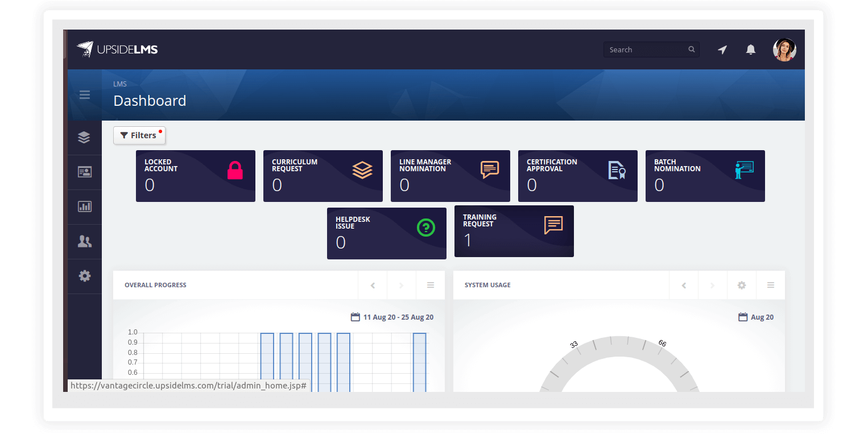Open the notifications bell icon
Image resolution: width=868 pixels, height=434 pixels.
pyautogui.click(x=751, y=49)
